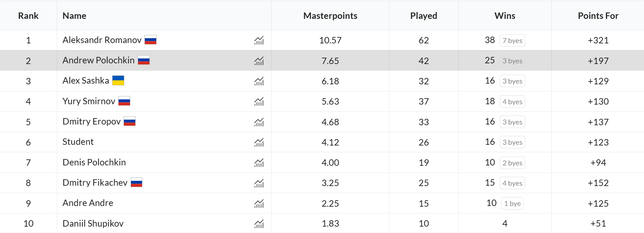Open Aleksandr Romanov's player name
Viewport: 644px width, 233px height.
pos(102,40)
